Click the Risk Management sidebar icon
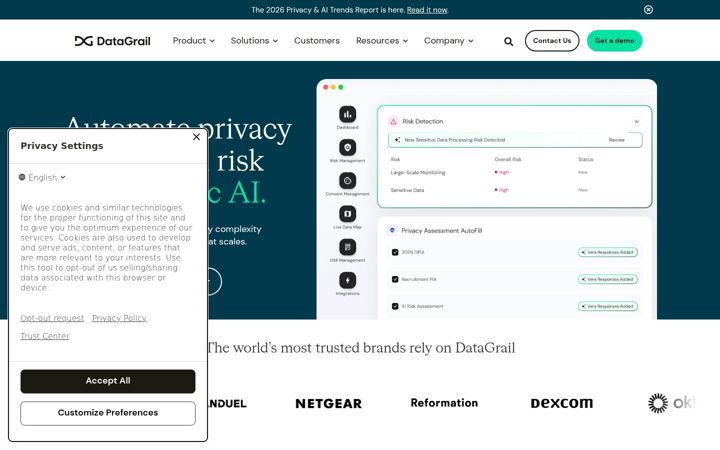This screenshot has width=720, height=450. click(348, 147)
